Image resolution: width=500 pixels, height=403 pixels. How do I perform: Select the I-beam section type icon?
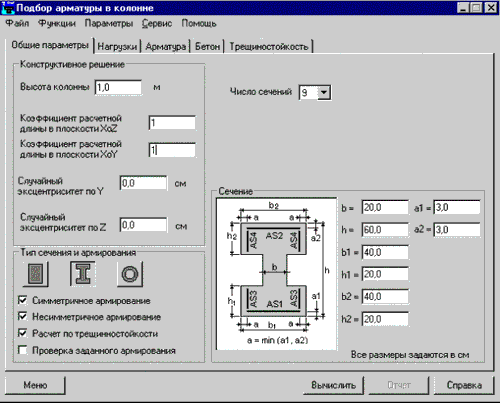pos(83,274)
